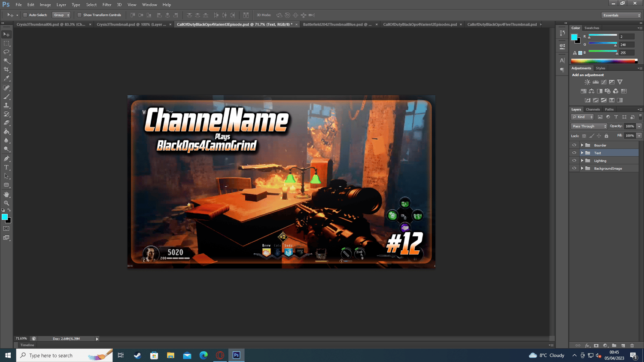Switch to the Channels tab
644x362 pixels.
(592, 110)
